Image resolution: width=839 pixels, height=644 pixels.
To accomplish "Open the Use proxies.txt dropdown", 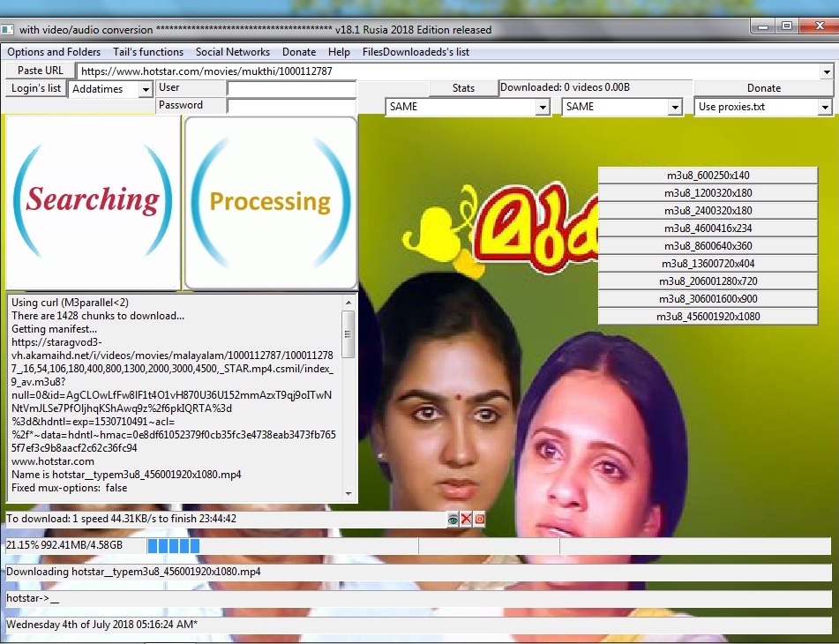I will point(825,107).
